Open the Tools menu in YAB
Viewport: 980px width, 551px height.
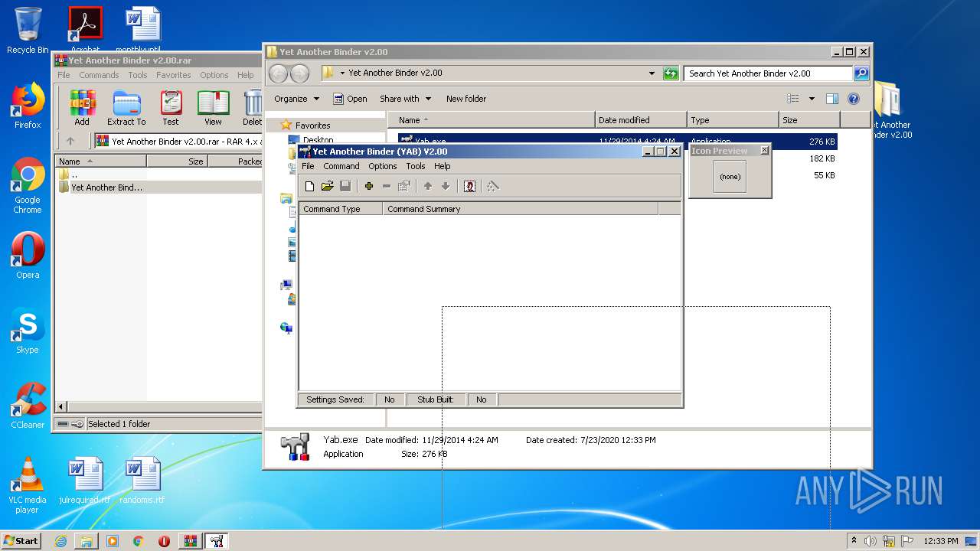tap(416, 166)
